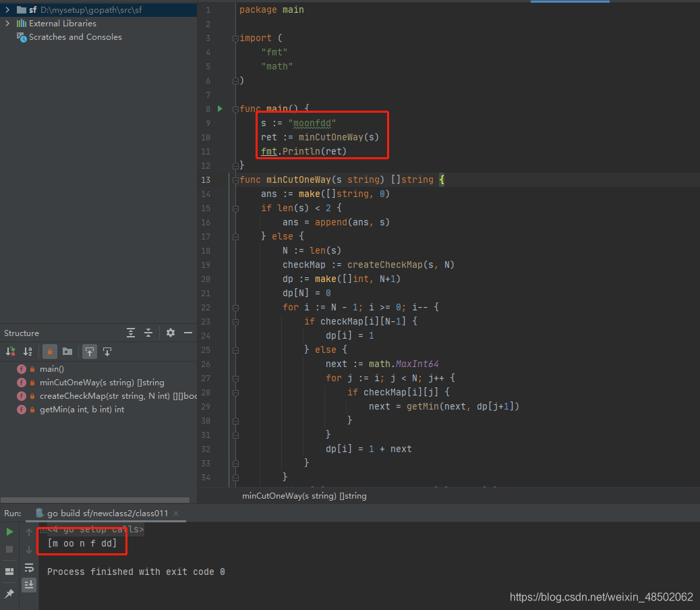Pin the Run tab with the pin icon
The image size is (700, 610).
(9, 594)
